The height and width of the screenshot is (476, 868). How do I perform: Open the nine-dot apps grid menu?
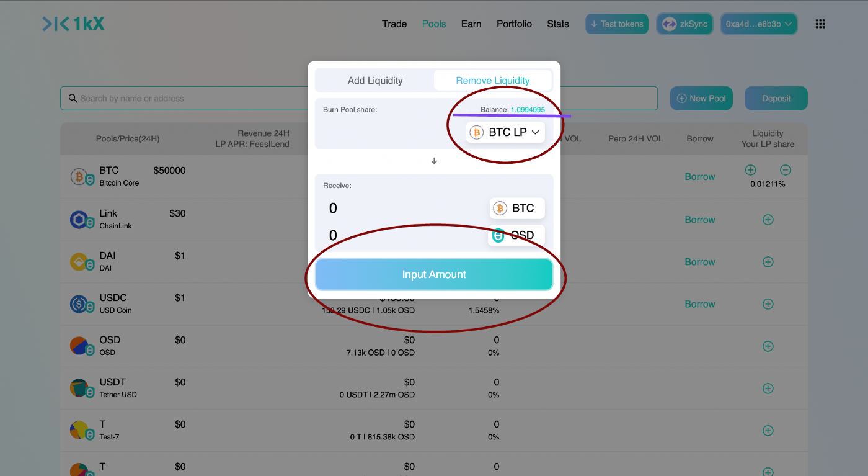[x=820, y=24]
